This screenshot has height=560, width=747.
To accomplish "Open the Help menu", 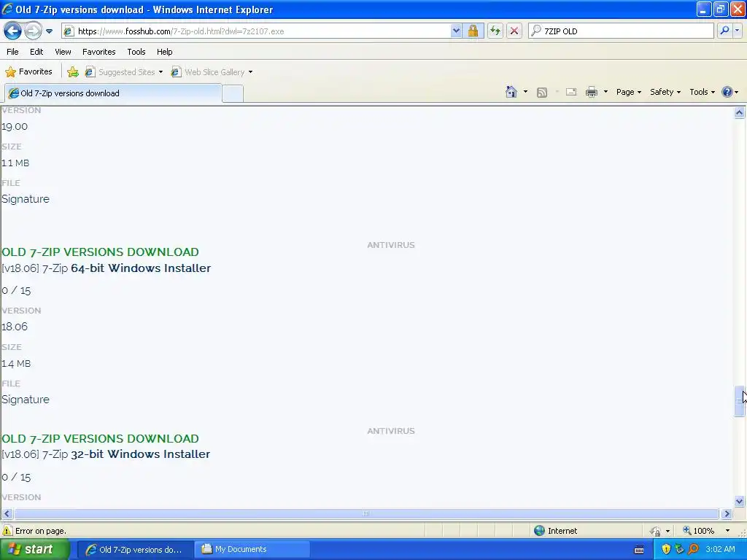I will point(164,52).
